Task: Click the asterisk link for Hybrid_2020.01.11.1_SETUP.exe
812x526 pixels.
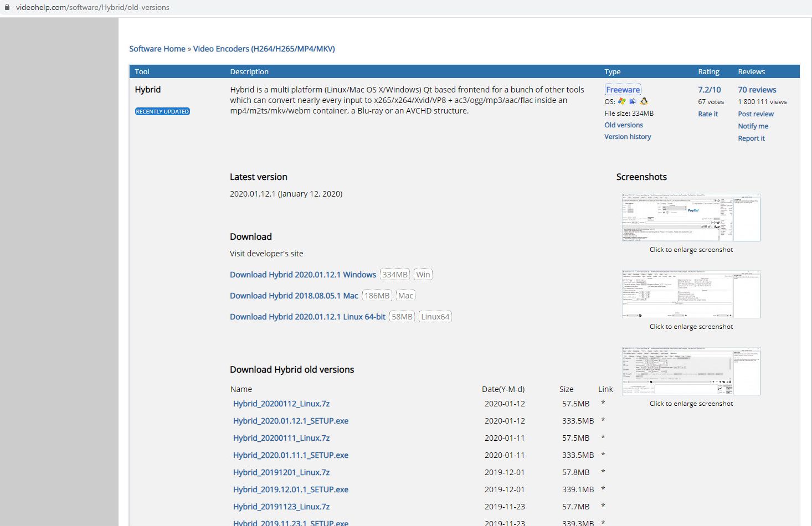Action: click(603, 455)
